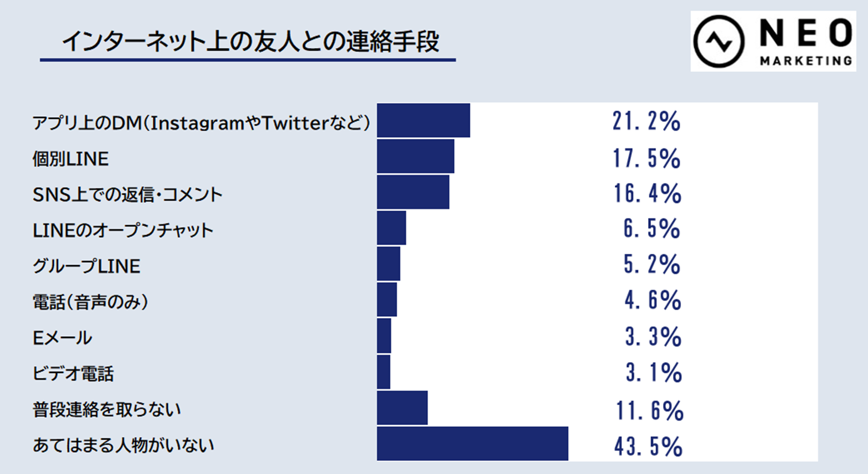Select the グループLINE label
This screenshot has width=868, height=474.
click(x=86, y=266)
